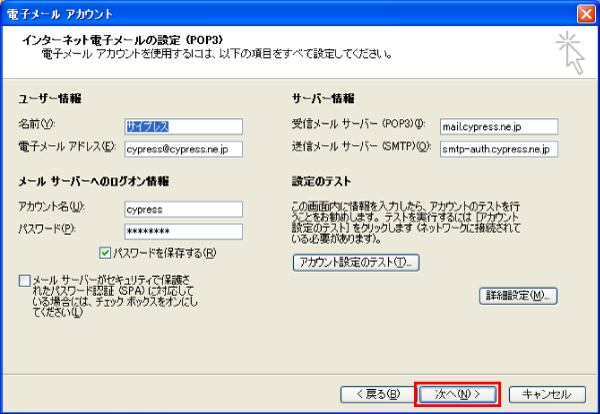Close the 電子メール アカウント dialog

click(586, 14)
